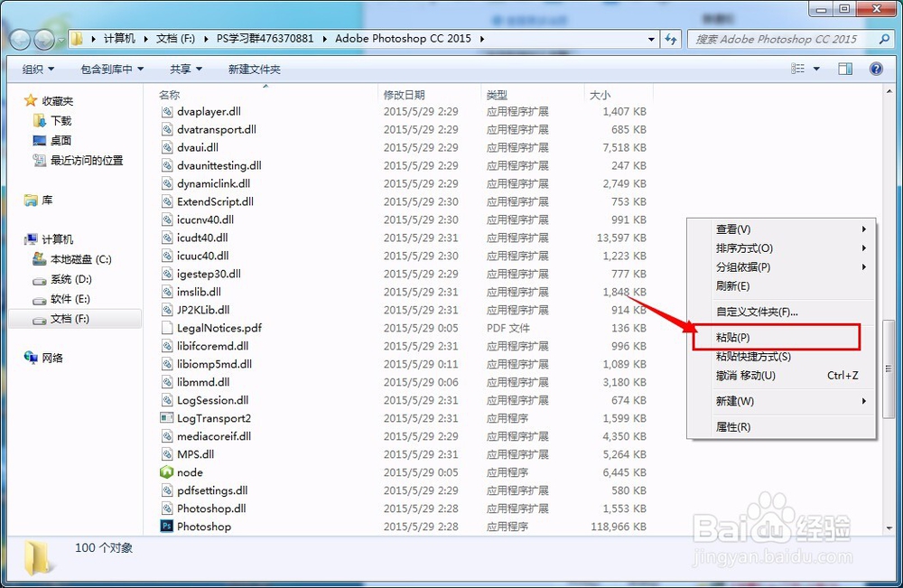Click the change view icon

coord(797,70)
